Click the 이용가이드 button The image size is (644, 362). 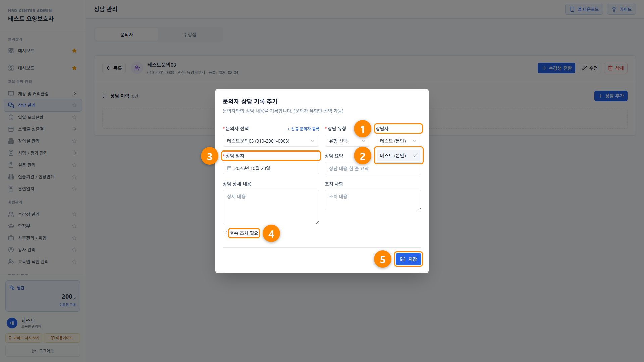(x=62, y=338)
